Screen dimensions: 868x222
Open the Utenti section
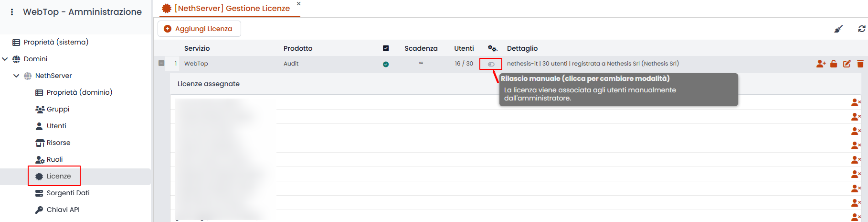pyautogui.click(x=56, y=126)
